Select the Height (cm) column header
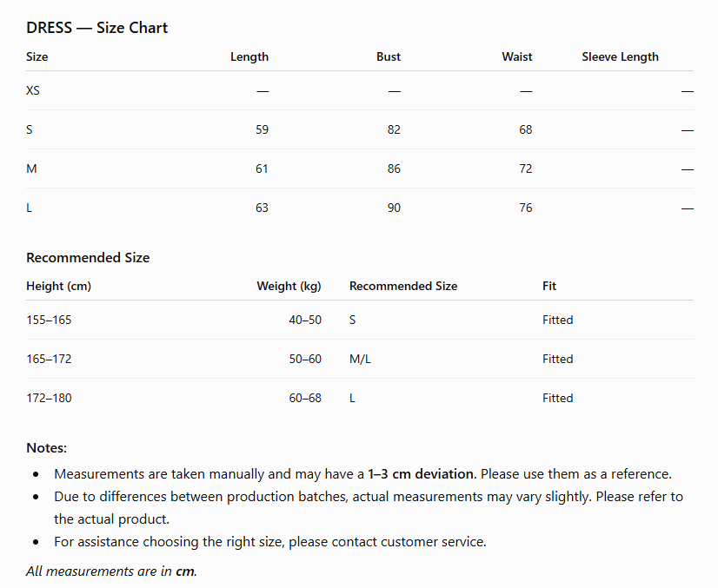This screenshot has height=588, width=718. click(58, 286)
